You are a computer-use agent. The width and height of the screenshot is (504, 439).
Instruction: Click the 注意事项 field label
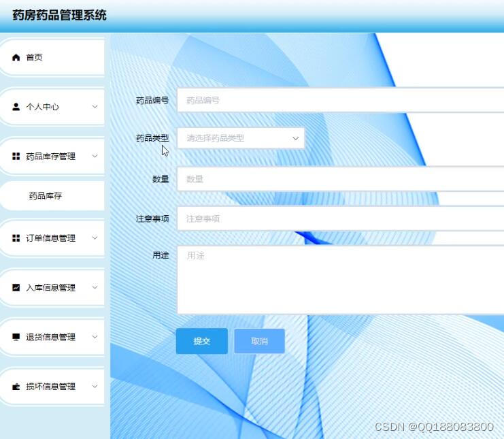click(152, 219)
